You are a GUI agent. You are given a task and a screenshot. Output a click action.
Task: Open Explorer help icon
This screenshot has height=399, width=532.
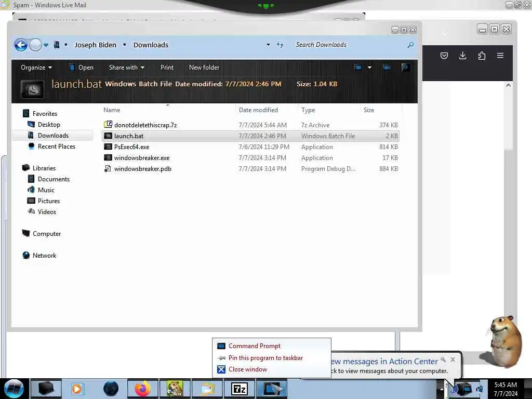pyautogui.click(x=405, y=67)
